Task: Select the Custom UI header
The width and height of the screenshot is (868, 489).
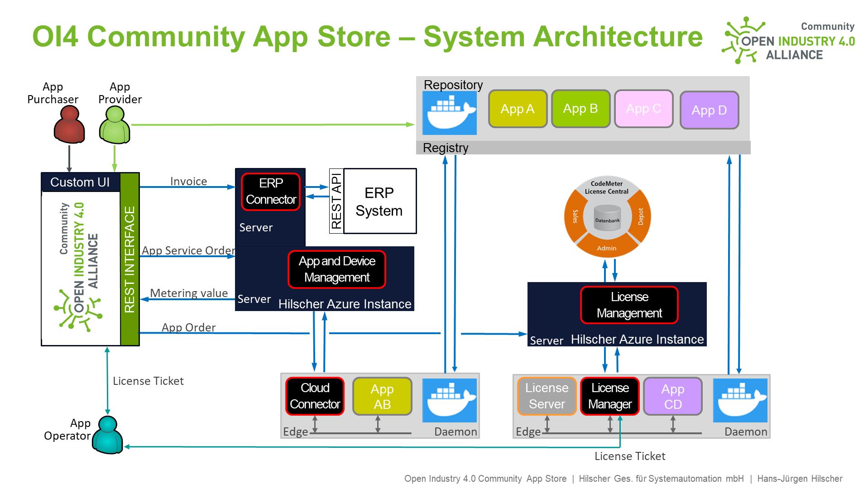Action: click(x=81, y=182)
